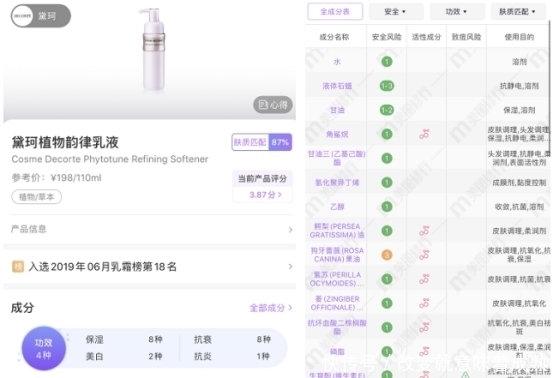Click active ingredient icon in 磷脂 row
The image size is (554, 378).
[x=424, y=351]
